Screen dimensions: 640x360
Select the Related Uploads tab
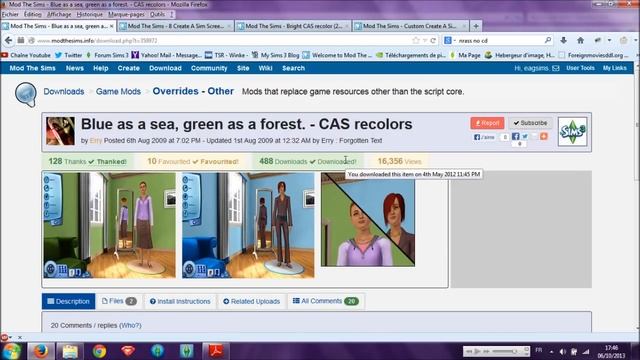coord(251,301)
